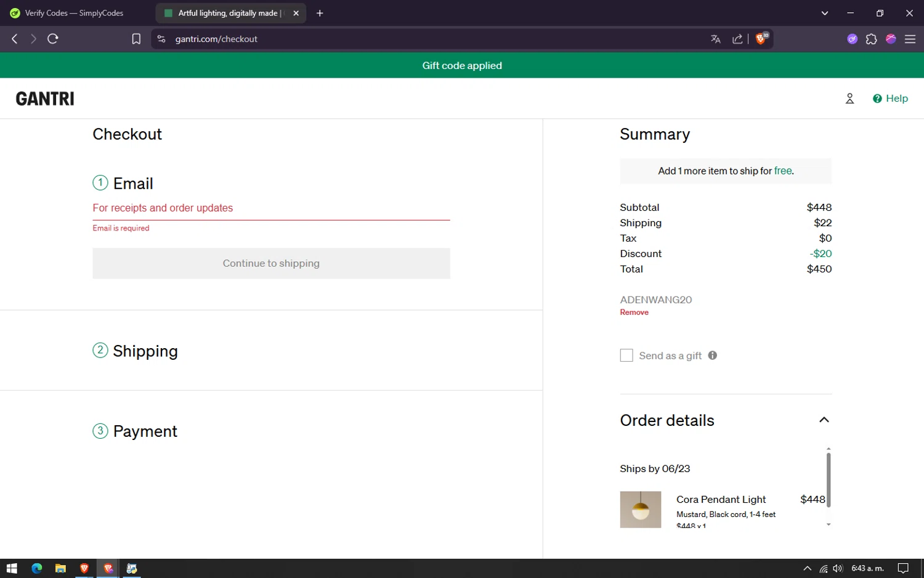Click the address bar URL

[x=216, y=39]
